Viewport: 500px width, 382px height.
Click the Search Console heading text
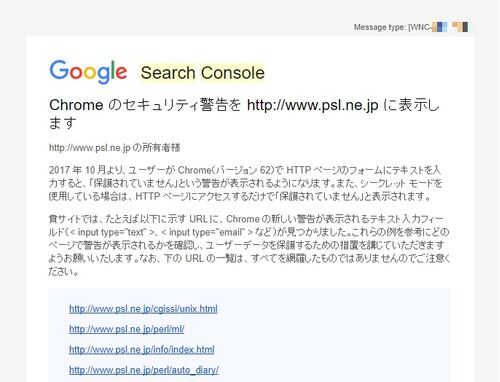(x=203, y=73)
